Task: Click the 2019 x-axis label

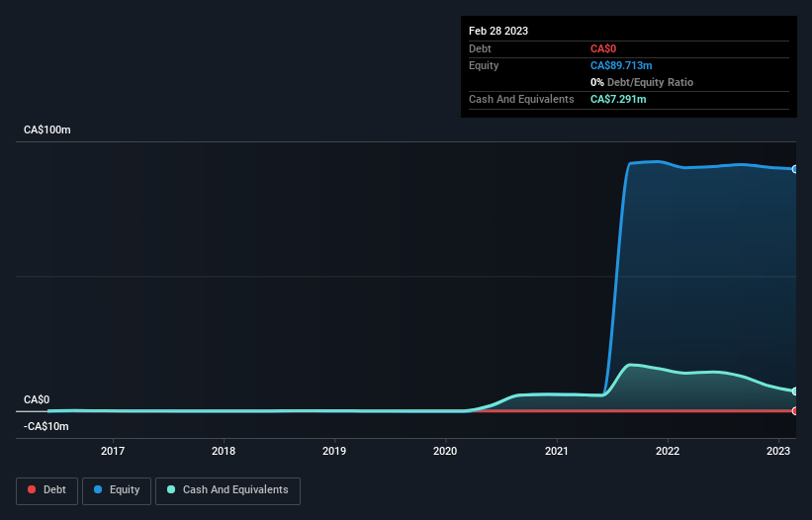Action: tap(334, 451)
